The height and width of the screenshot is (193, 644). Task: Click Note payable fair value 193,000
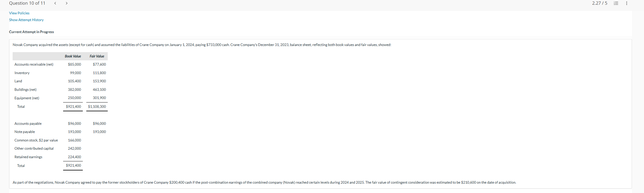pos(100,132)
